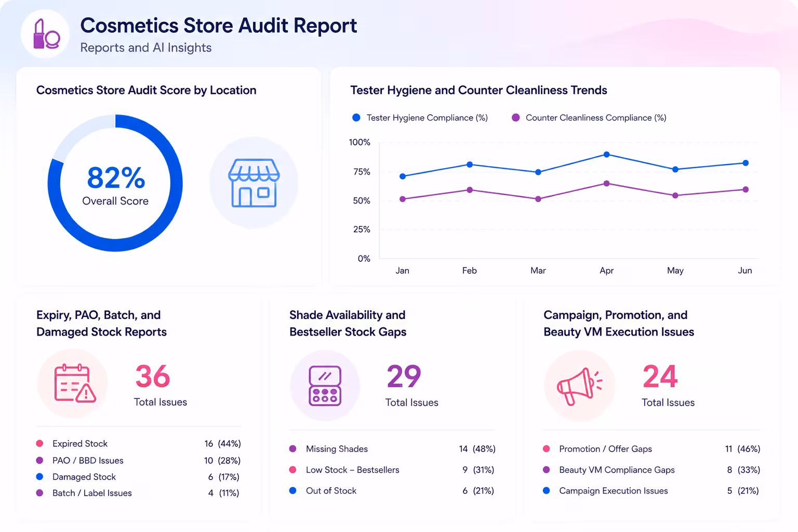Click the Reports and AI Insights subtitle

point(146,48)
